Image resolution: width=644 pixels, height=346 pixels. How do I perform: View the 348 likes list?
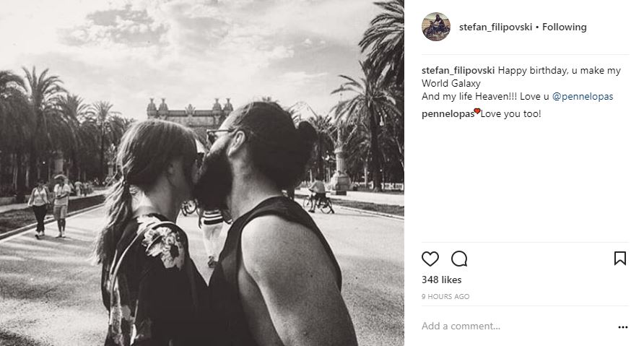(442, 280)
